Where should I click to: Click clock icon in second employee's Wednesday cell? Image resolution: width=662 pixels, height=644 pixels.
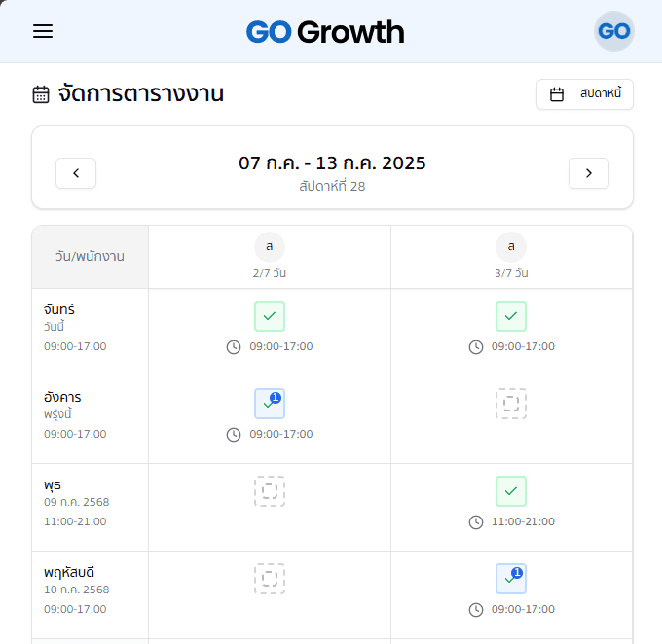pos(476,522)
